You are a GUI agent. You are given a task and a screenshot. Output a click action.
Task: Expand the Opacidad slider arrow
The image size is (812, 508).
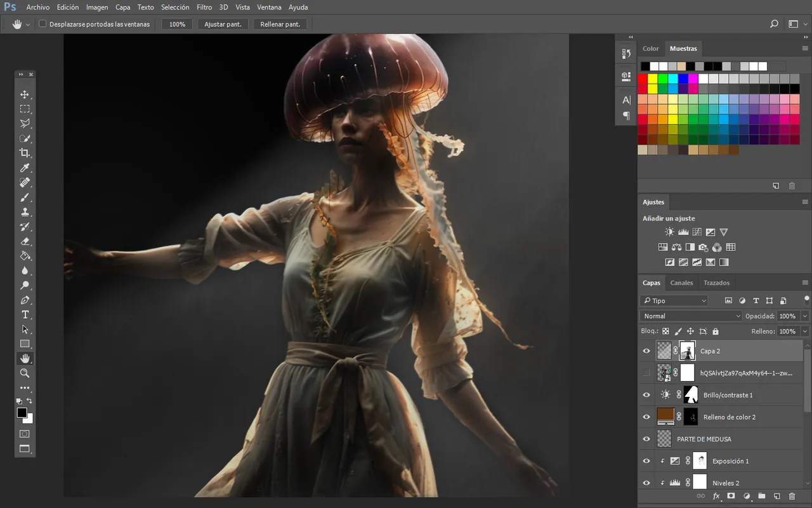[x=804, y=316]
